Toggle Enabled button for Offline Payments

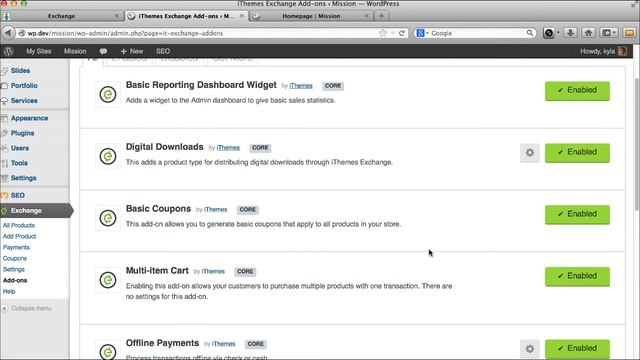click(577, 349)
